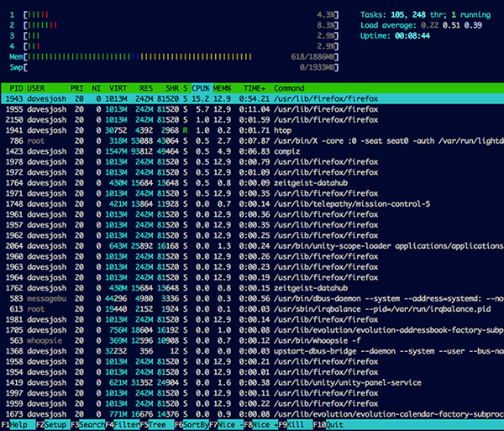This screenshot has height=431, width=504.
Task: Click the Mem usage bar
Action: click(174, 57)
